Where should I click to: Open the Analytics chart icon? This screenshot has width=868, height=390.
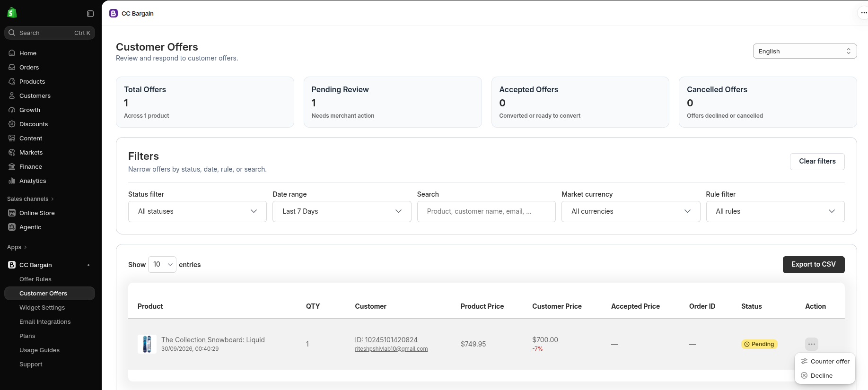12,181
